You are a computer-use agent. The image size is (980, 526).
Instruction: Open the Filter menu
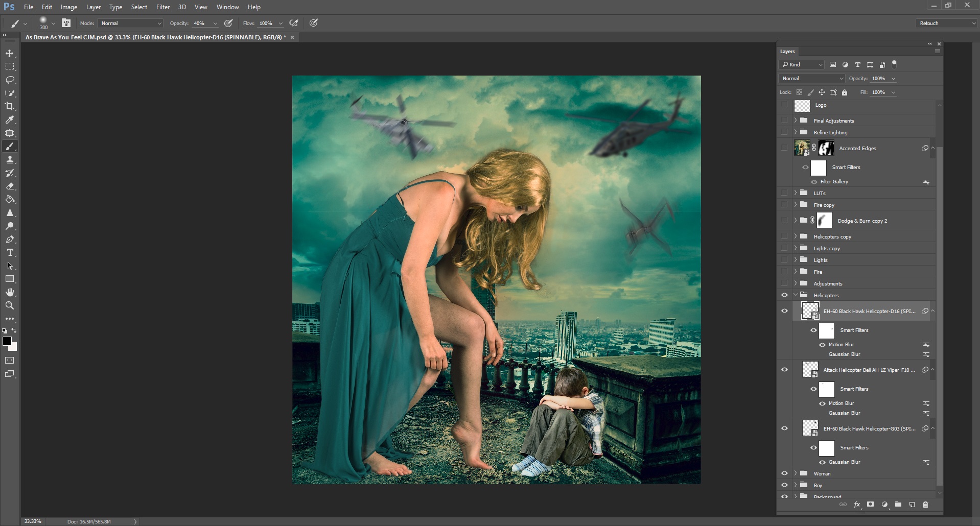click(163, 7)
